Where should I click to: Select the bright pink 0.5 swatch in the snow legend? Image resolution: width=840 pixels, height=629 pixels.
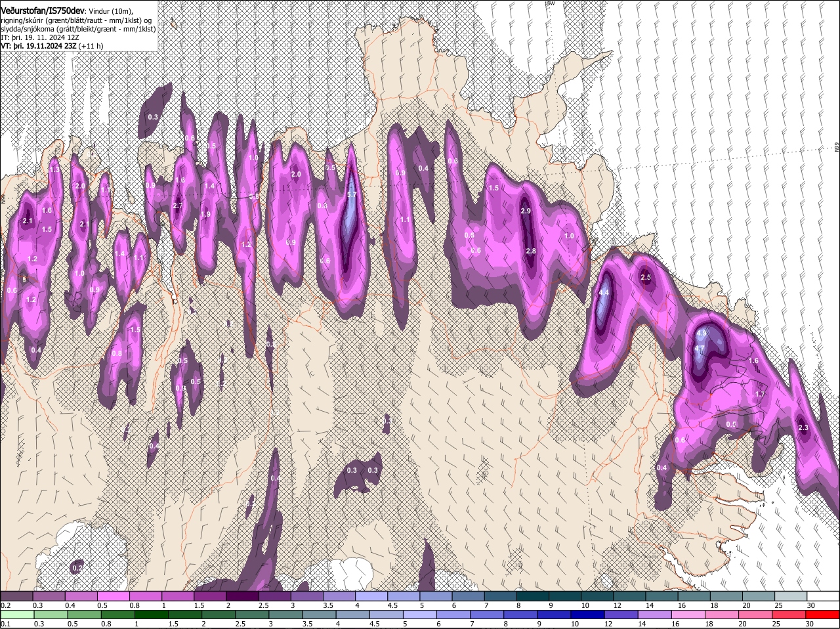(x=113, y=596)
